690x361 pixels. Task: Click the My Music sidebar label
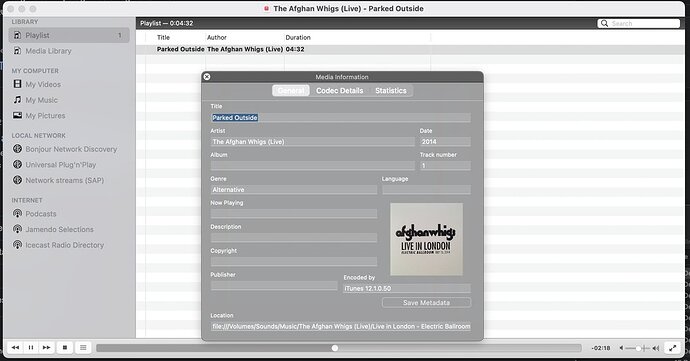click(x=41, y=100)
